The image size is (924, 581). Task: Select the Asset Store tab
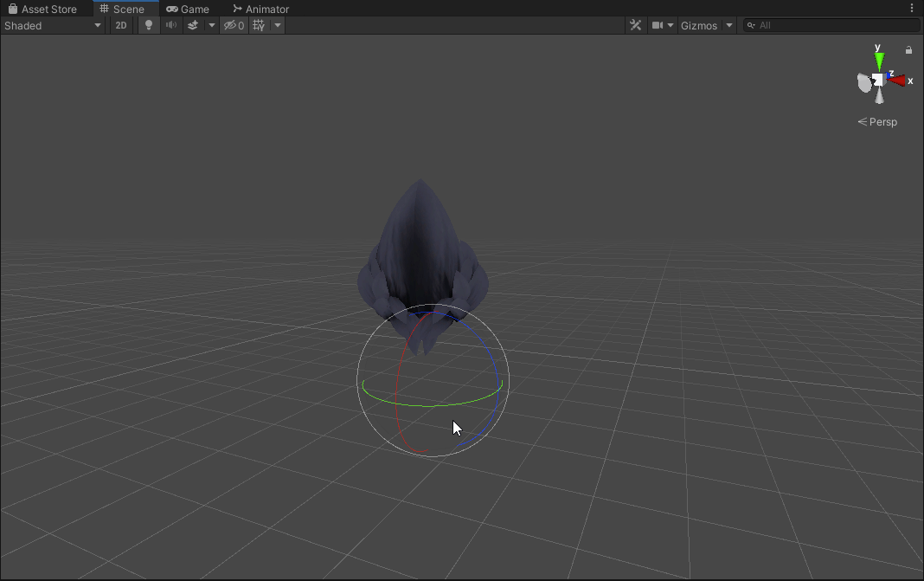click(48, 9)
